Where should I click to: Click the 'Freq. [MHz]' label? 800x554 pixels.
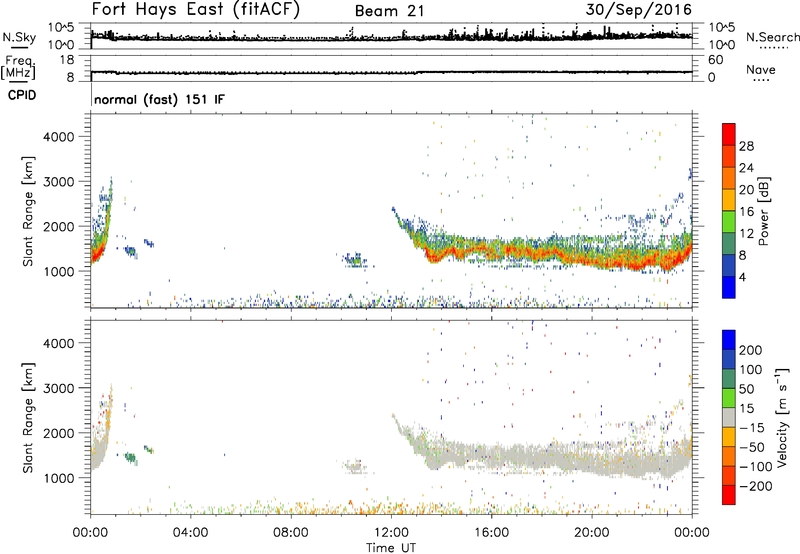tap(18, 67)
